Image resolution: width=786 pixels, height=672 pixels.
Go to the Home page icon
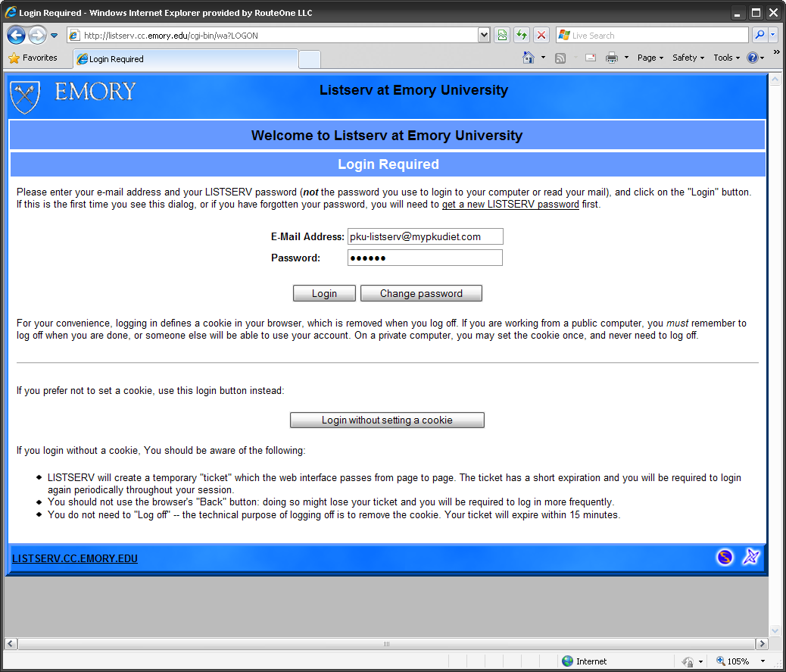[x=529, y=58]
